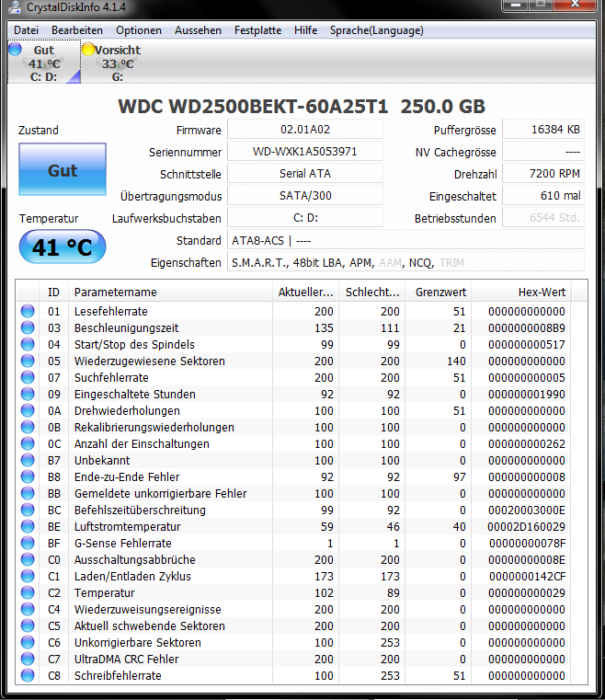Click the Betriebsstunden field 6544 Std.
Screen dimensions: 605x700
[543, 218]
